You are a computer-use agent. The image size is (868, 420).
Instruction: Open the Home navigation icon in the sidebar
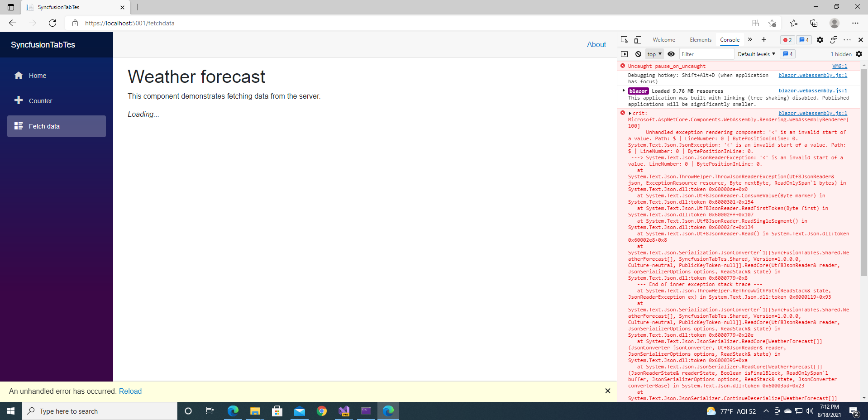coord(19,76)
